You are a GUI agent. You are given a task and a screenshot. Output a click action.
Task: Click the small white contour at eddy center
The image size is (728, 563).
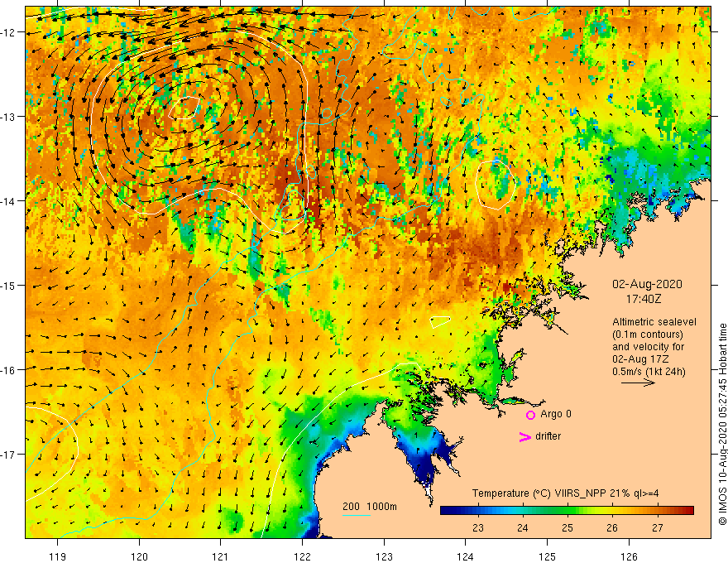[184, 108]
